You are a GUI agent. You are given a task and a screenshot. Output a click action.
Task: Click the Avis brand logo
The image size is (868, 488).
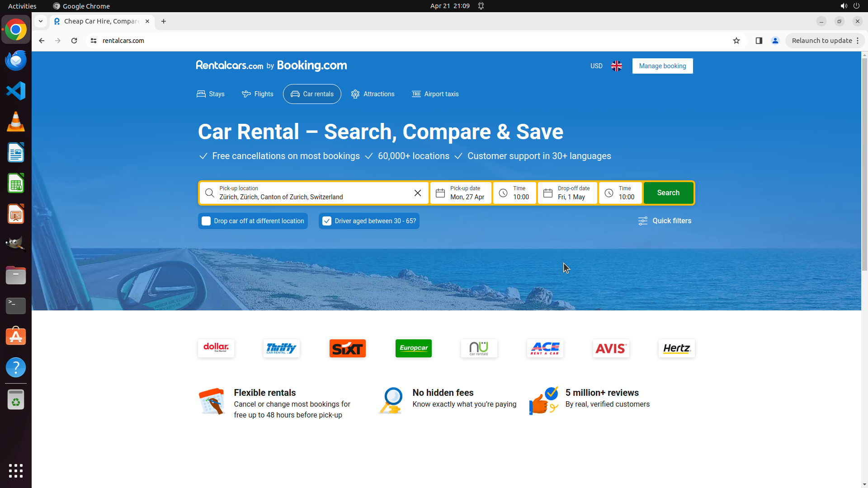pyautogui.click(x=611, y=348)
